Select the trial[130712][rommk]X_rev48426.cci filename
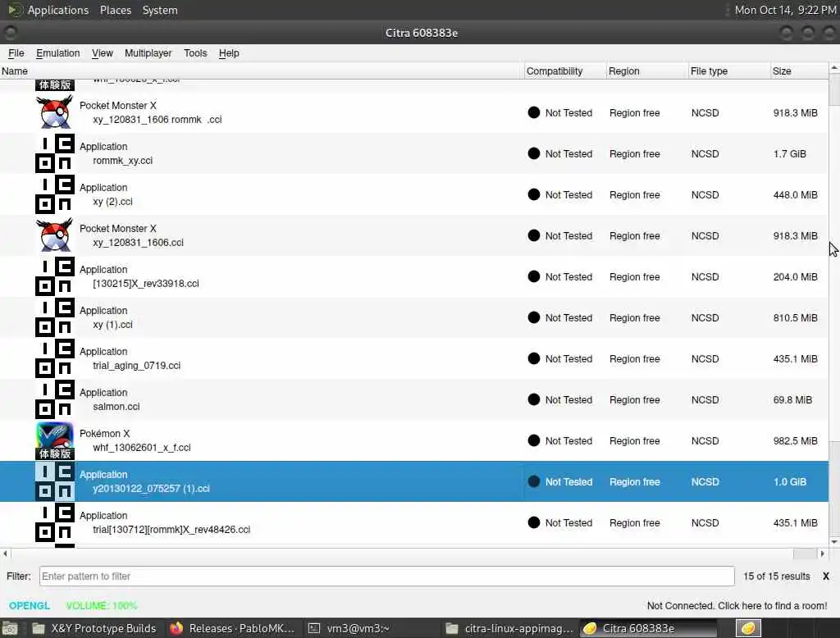The height and width of the screenshot is (638, 840). tap(171, 529)
